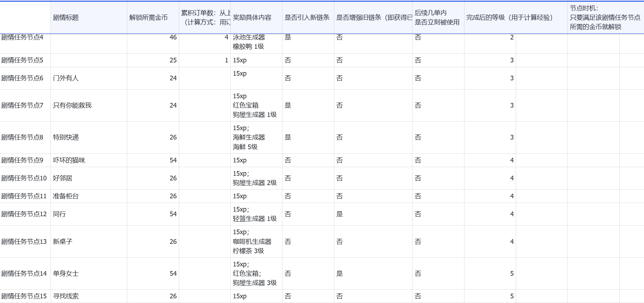
Task: Click reward cell containing 狗屋生成器 1级
Action: [256, 105]
